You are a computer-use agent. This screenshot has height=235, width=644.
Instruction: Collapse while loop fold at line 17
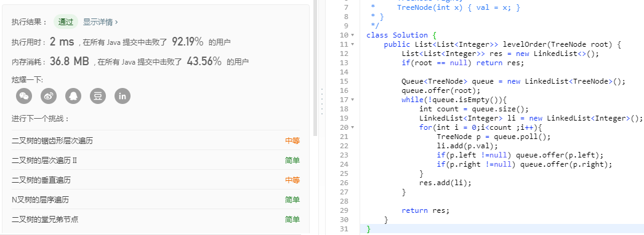click(353, 100)
